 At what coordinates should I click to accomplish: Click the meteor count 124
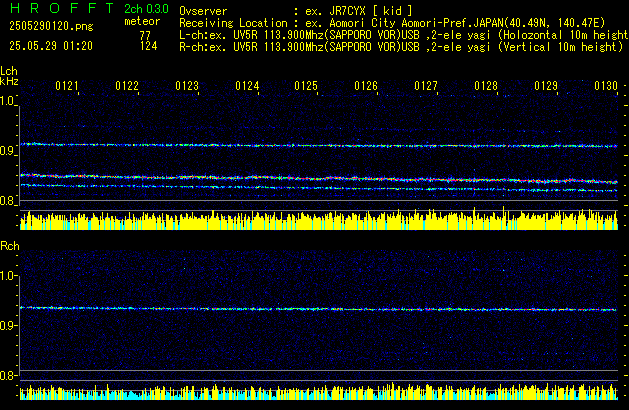pos(148,46)
